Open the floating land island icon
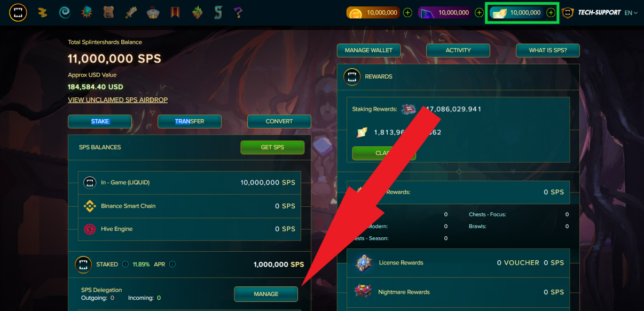Image resolution: width=644 pixels, height=311 pixels. coord(198,12)
